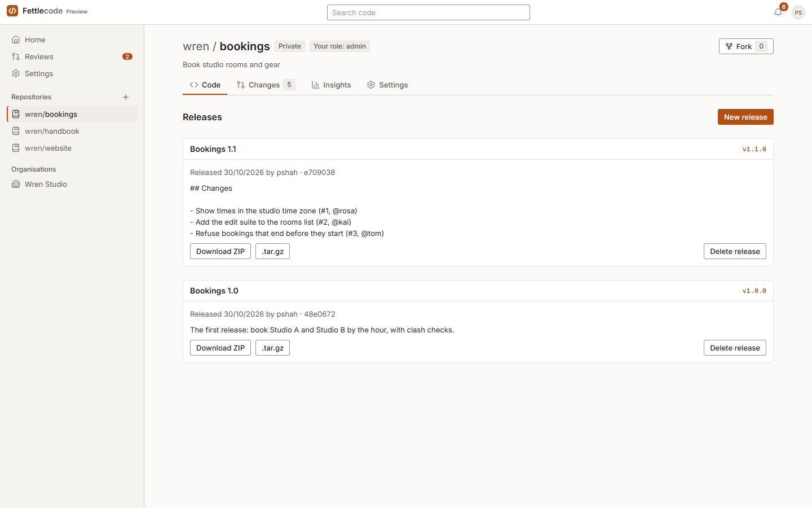Open the wren/website repository

click(72, 148)
